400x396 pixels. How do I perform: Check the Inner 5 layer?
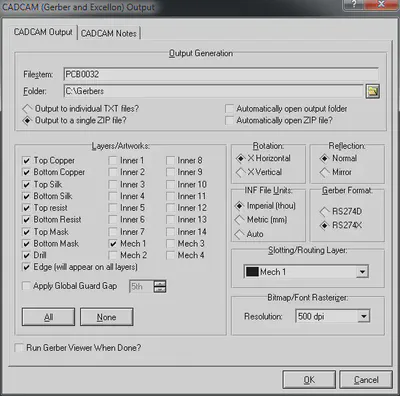[x=113, y=208]
